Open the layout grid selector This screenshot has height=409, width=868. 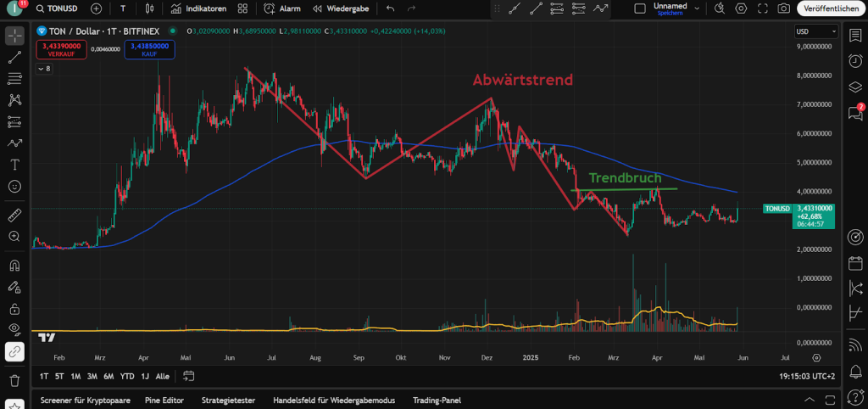(x=242, y=8)
